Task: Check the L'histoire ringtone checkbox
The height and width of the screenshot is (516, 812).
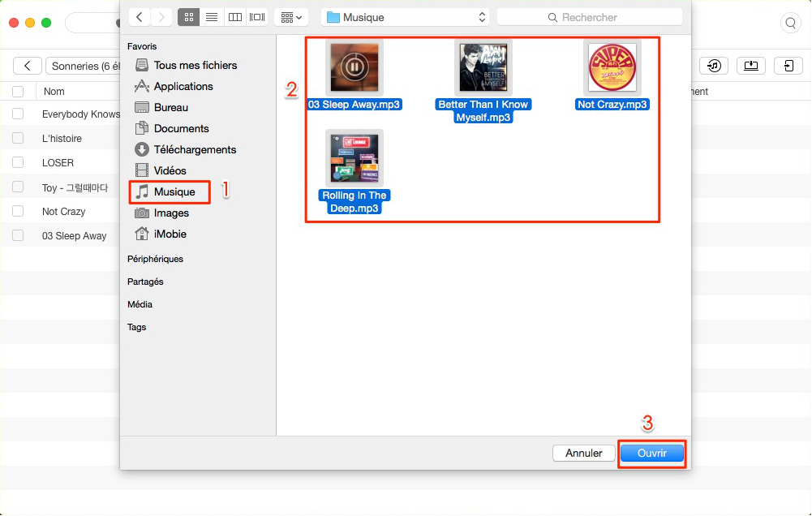Action: pos(18,138)
